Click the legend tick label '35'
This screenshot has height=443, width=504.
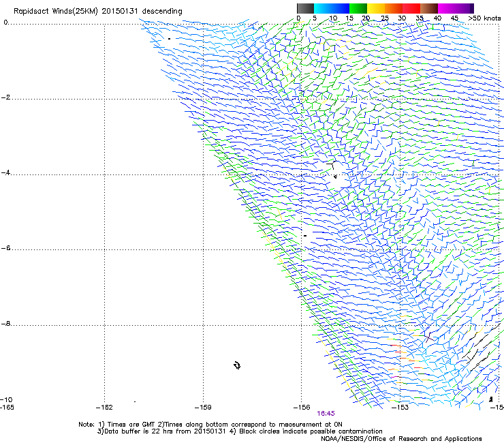pos(420,18)
